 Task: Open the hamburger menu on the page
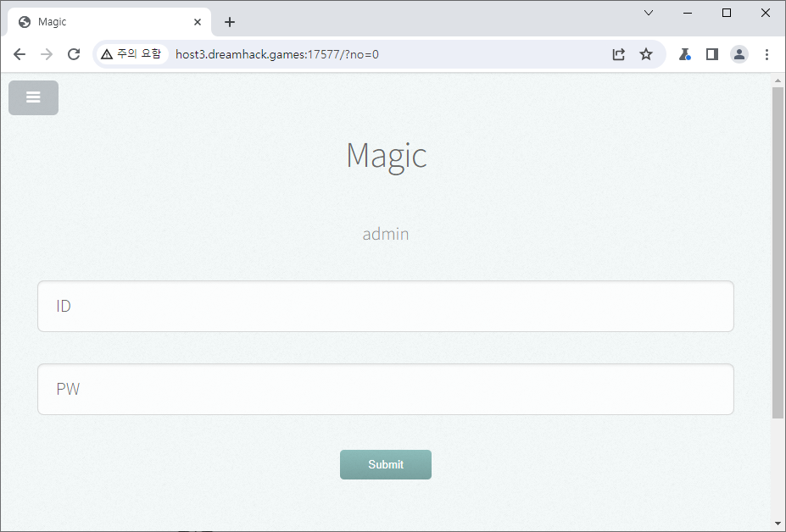pyautogui.click(x=33, y=97)
